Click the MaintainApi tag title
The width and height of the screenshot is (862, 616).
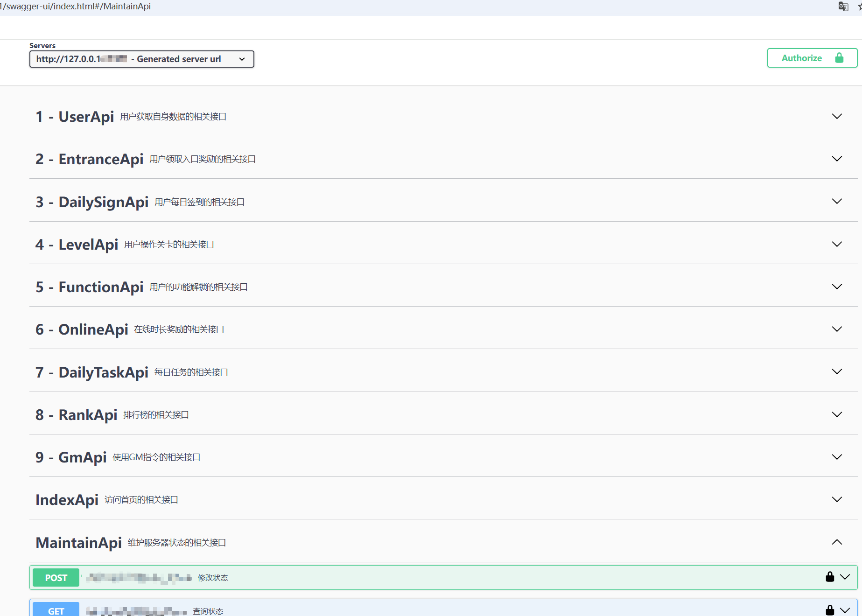point(78,543)
